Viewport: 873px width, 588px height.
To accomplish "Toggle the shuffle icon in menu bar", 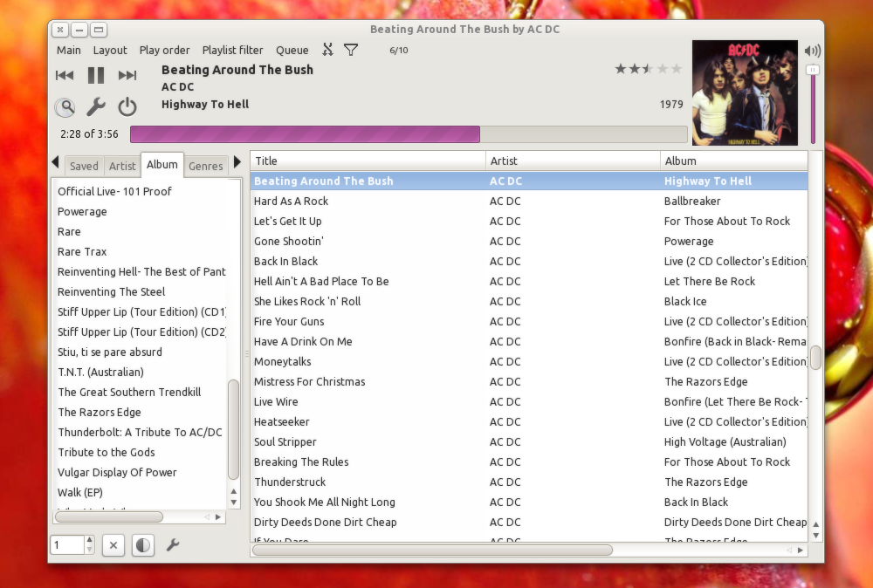I will coord(328,50).
